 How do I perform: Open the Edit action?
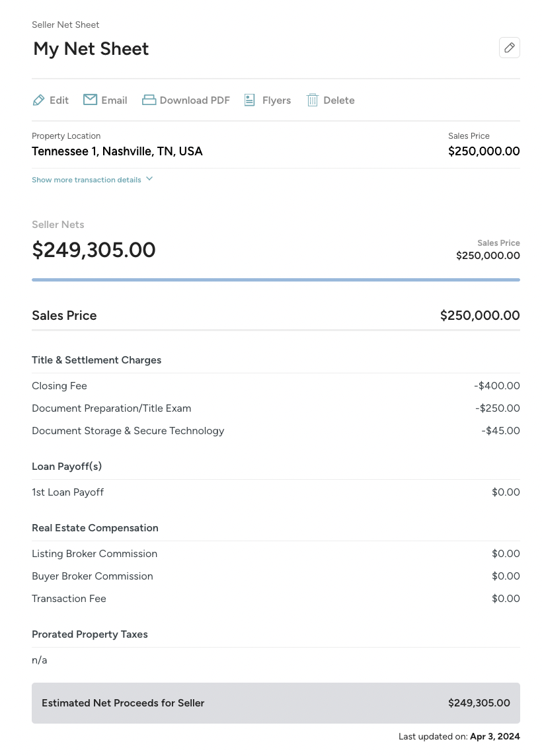(x=51, y=100)
